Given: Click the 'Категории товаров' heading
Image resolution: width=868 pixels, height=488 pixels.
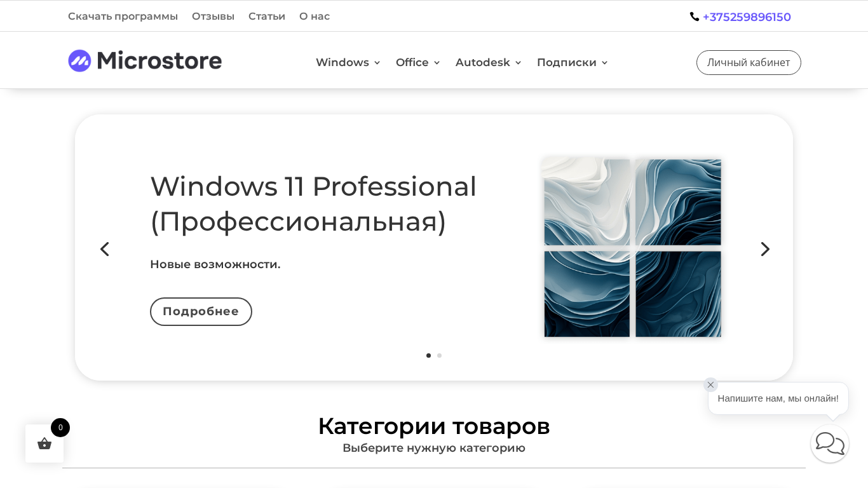Looking at the screenshot, I should point(434,426).
